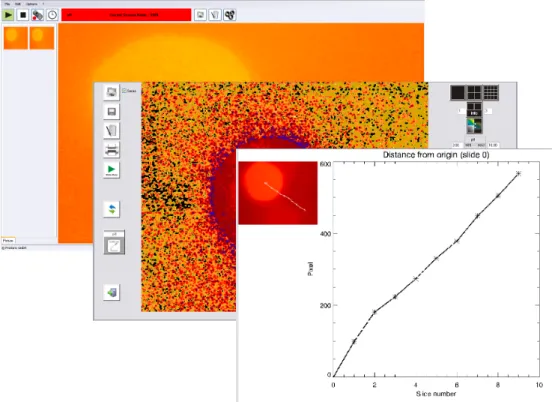Click the 'Slice number' axis label
Viewport: 552px width, 402px height.
coord(436,394)
